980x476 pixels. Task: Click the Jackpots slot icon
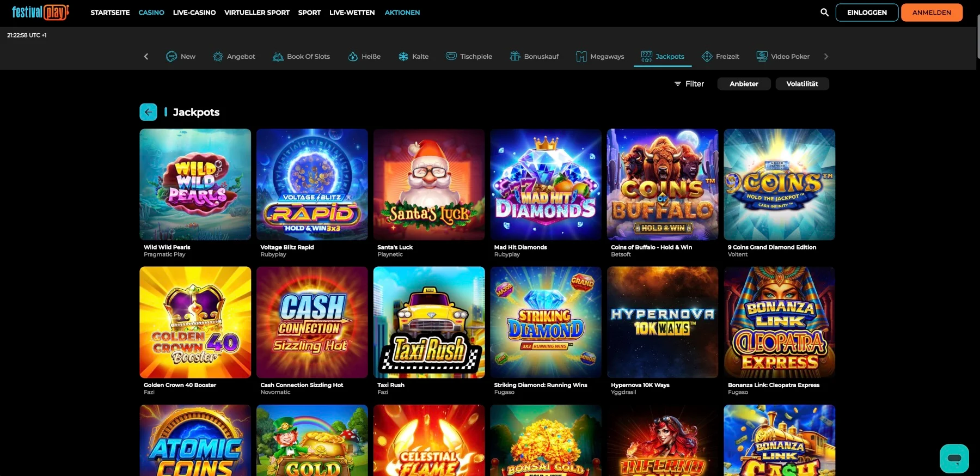pyautogui.click(x=646, y=56)
